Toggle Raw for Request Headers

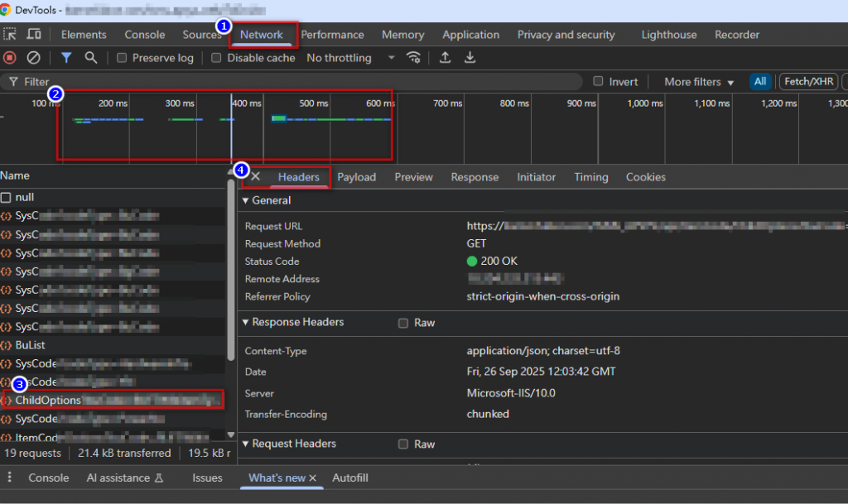pos(403,444)
